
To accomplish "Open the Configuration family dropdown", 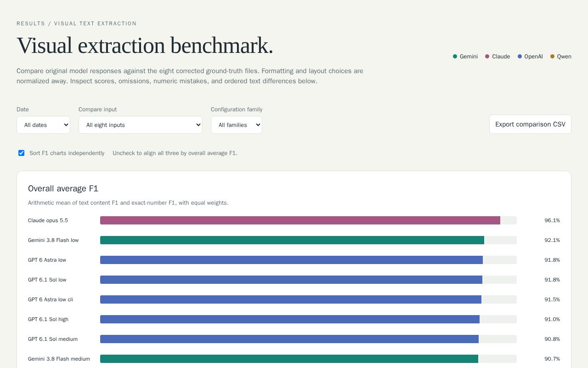I will (237, 125).
